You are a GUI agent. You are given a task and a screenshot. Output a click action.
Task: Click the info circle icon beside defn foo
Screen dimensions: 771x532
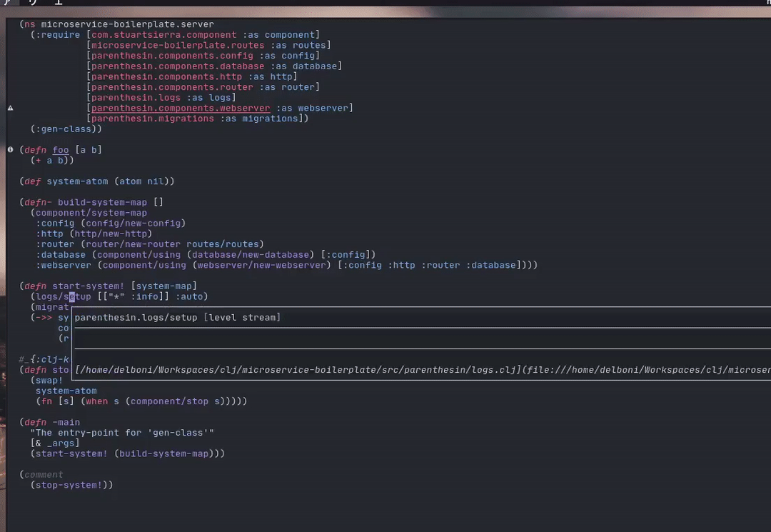10,149
